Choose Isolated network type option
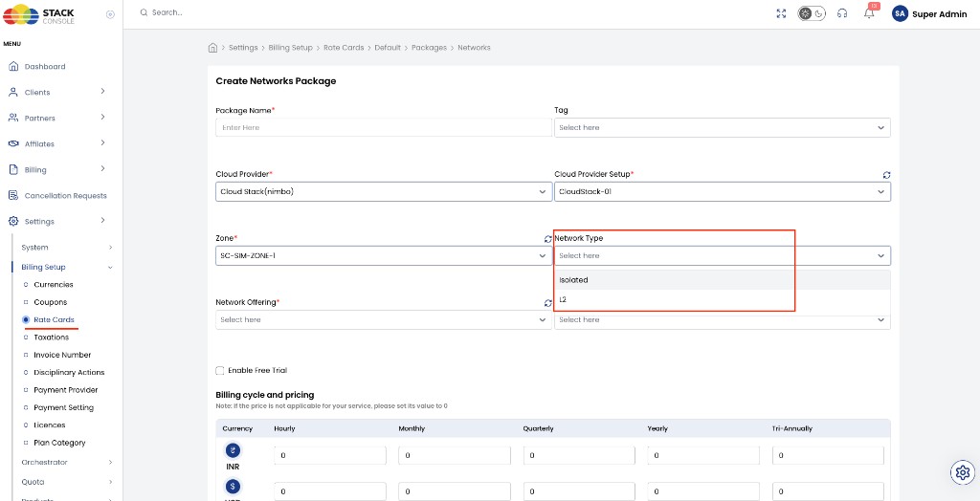This screenshot has width=980, height=501. (723, 280)
